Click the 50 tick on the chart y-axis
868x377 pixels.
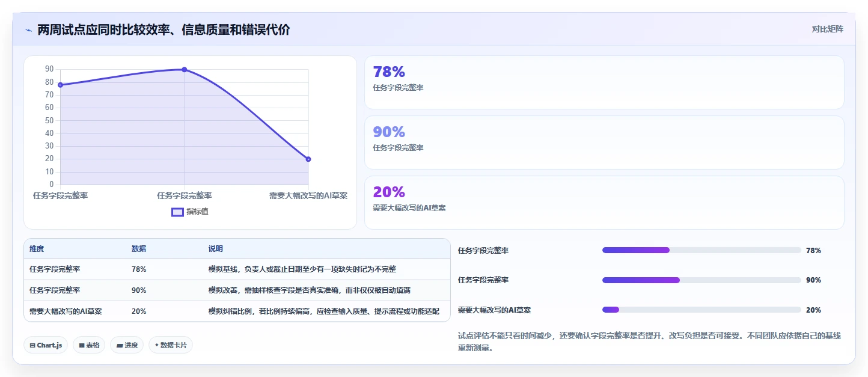(x=49, y=120)
